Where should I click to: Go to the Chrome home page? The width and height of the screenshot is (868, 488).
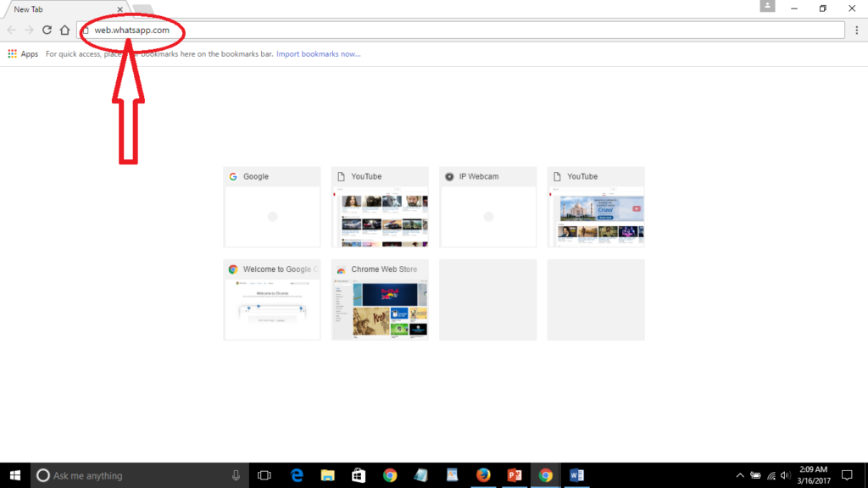coord(64,30)
